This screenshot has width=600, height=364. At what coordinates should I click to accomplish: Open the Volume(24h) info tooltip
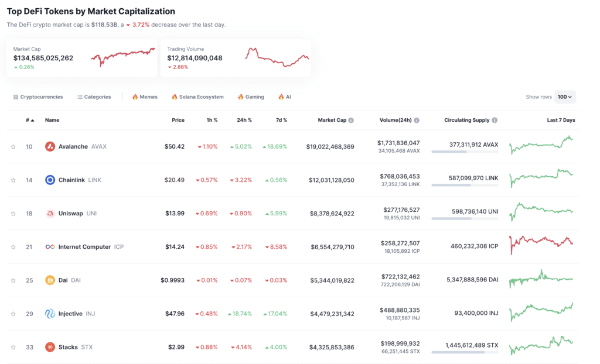coord(416,120)
